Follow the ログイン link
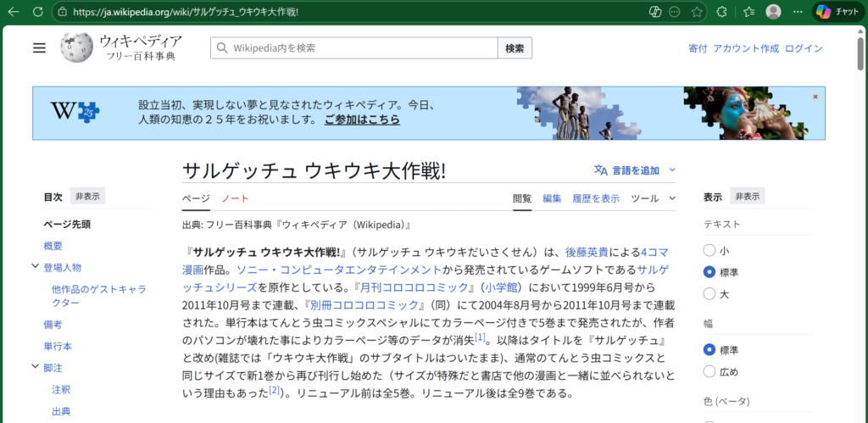The image size is (868, 423). [804, 48]
